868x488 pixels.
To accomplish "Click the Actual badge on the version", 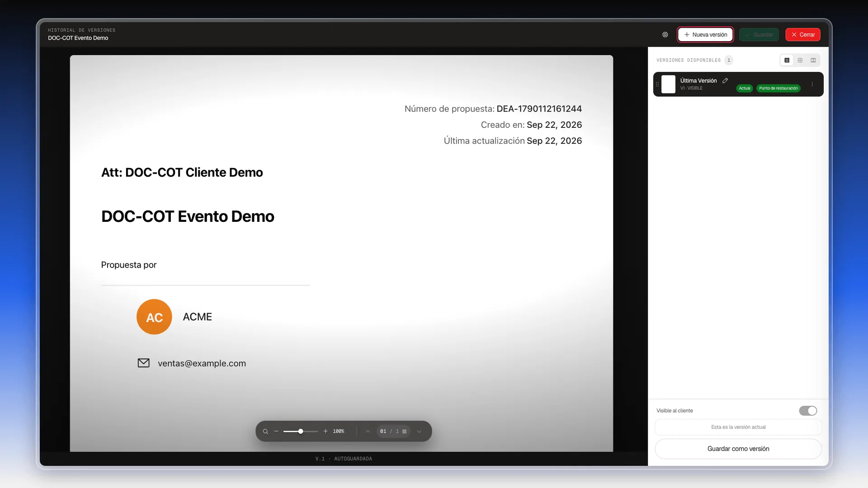I will 744,88.
